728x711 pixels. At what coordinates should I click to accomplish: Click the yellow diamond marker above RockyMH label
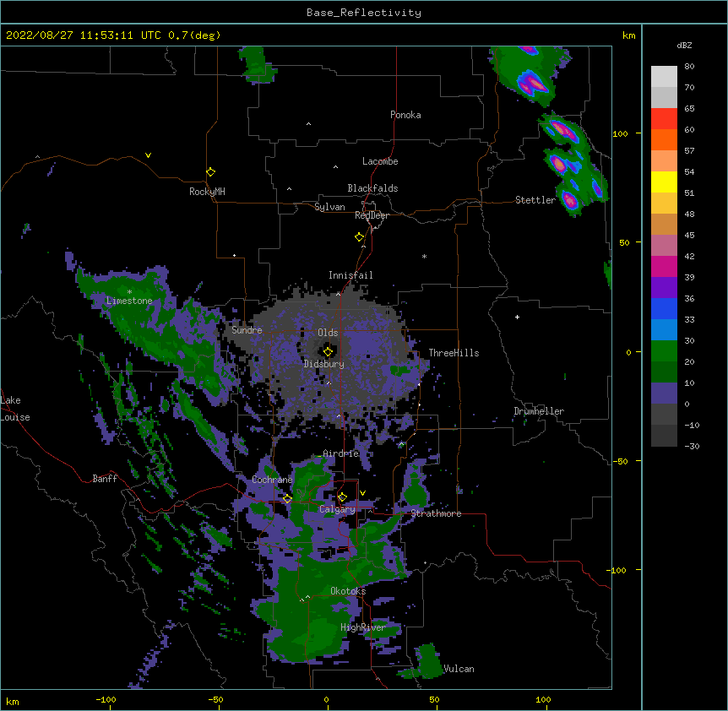click(210, 171)
